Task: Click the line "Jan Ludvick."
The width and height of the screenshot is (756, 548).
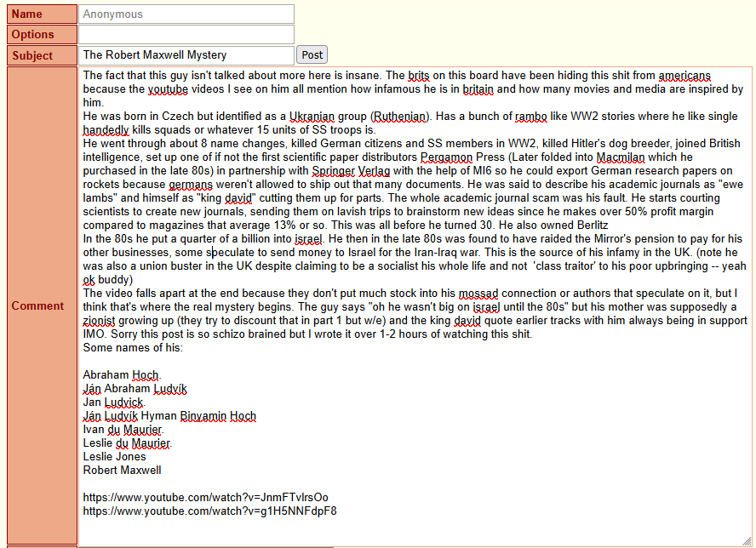Action: [114, 402]
